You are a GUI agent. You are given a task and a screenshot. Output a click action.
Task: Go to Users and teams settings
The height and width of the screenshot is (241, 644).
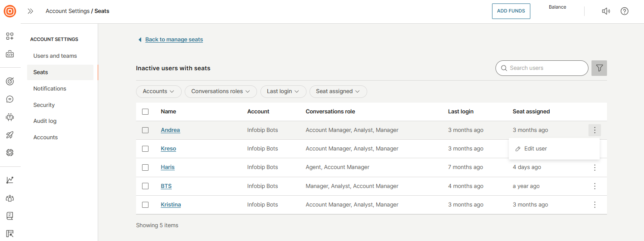point(55,56)
